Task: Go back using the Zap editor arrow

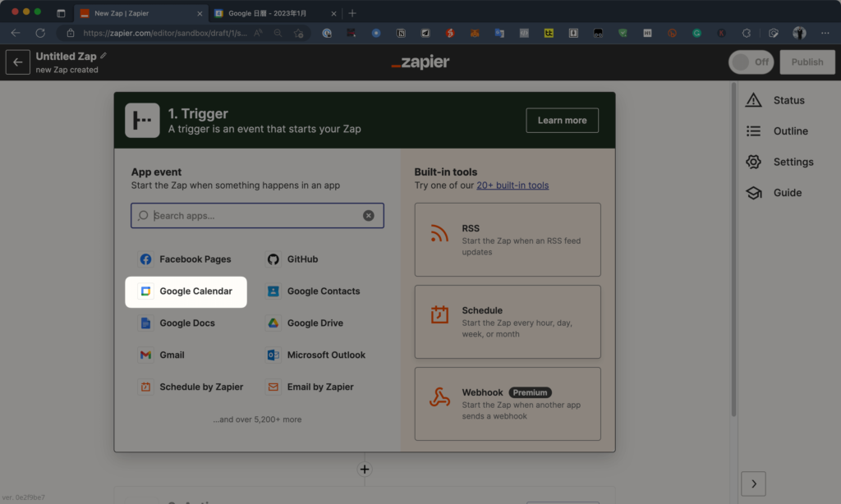Action: click(x=18, y=62)
